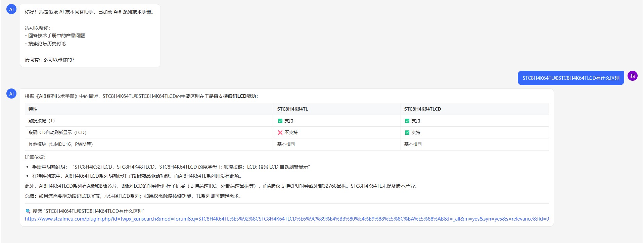Click the 触摸按键（T）table cell
The width and height of the screenshot is (644, 243).
(x=149, y=121)
